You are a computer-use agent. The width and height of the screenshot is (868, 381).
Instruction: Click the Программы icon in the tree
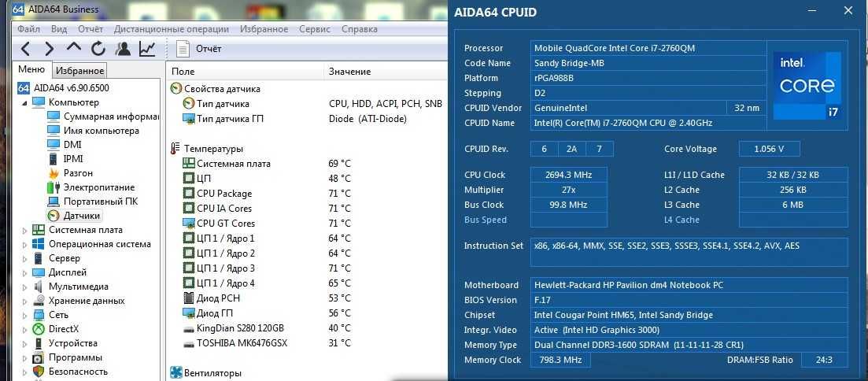(x=39, y=357)
